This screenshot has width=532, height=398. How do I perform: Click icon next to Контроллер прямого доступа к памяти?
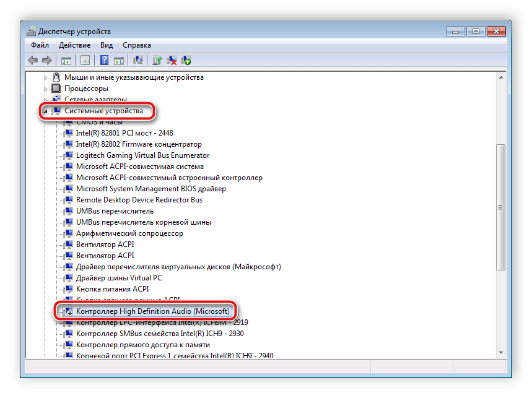(x=68, y=344)
